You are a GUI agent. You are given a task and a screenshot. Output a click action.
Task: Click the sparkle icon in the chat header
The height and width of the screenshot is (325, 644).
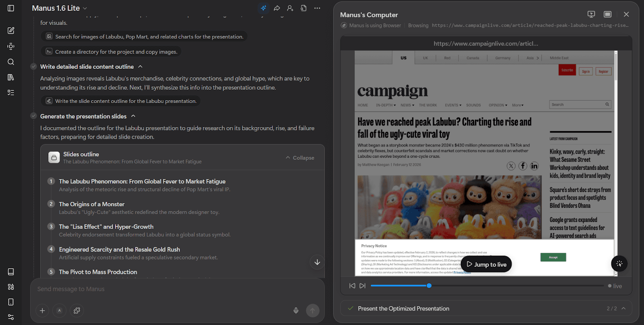point(264,8)
